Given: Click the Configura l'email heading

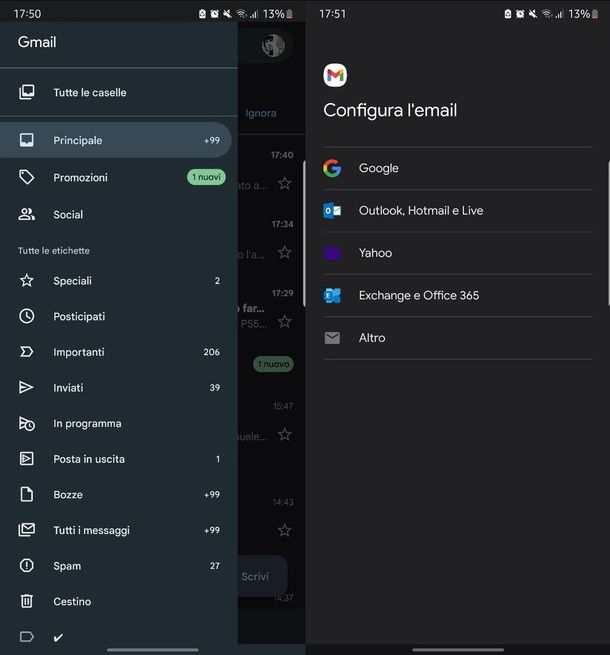Looking at the screenshot, I should click(x=390, y=110).
